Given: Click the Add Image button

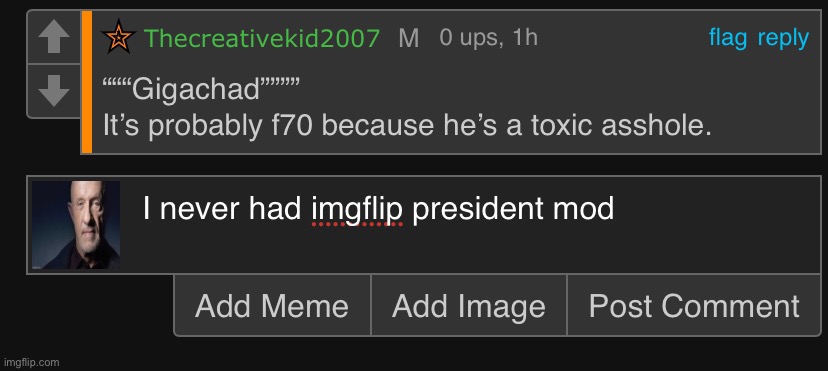Looking at the screenshot, I should 469,305.
